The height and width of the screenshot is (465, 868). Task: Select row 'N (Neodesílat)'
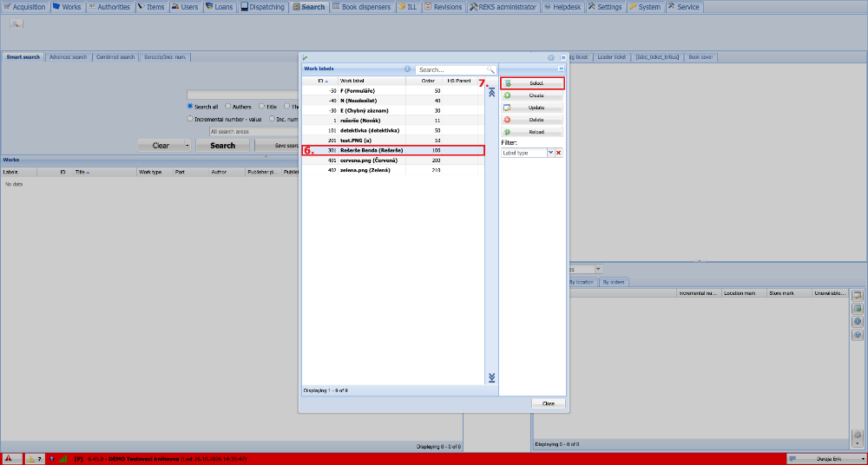point(392,100)
